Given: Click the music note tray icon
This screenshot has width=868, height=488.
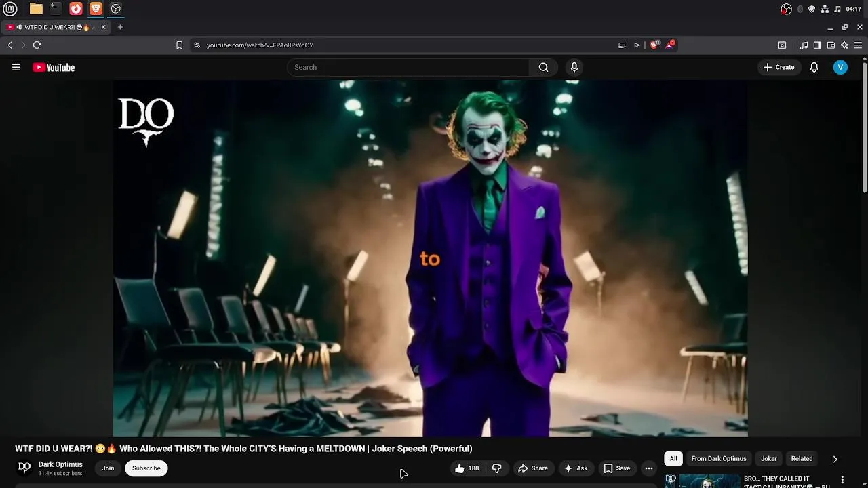Looking at the screenshot, I should [837, 9].
